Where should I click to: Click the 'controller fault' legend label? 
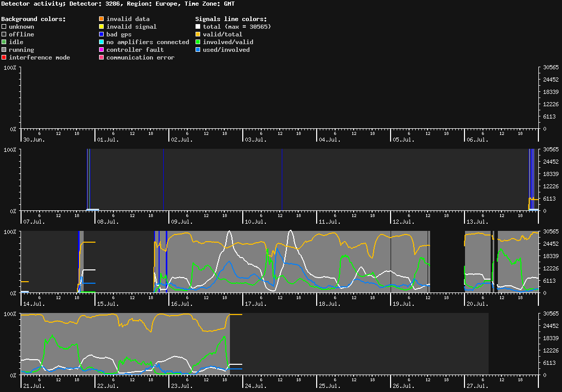click(135, 50)
